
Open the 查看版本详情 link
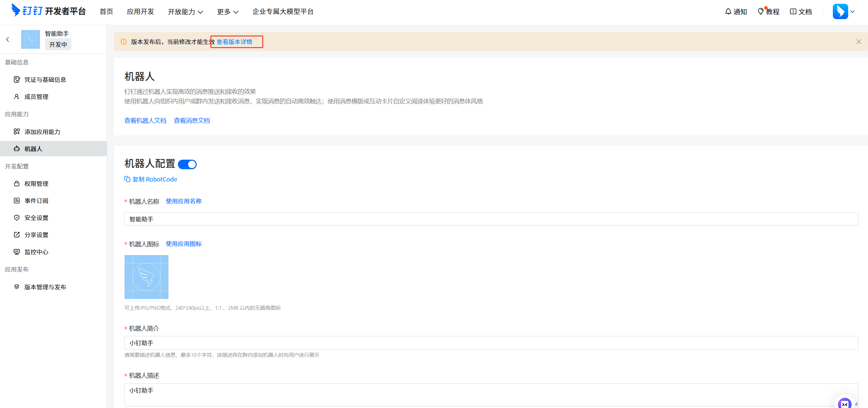tap(235, 42)
